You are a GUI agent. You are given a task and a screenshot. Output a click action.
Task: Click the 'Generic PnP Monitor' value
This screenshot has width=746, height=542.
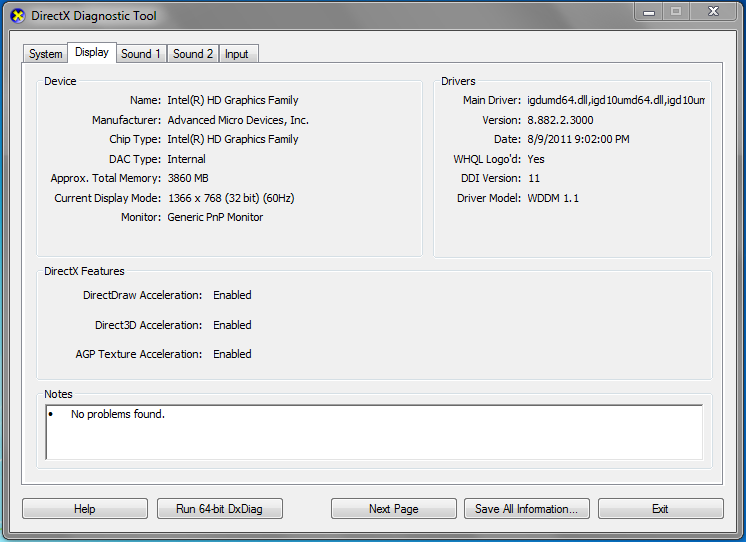(215, 217)
